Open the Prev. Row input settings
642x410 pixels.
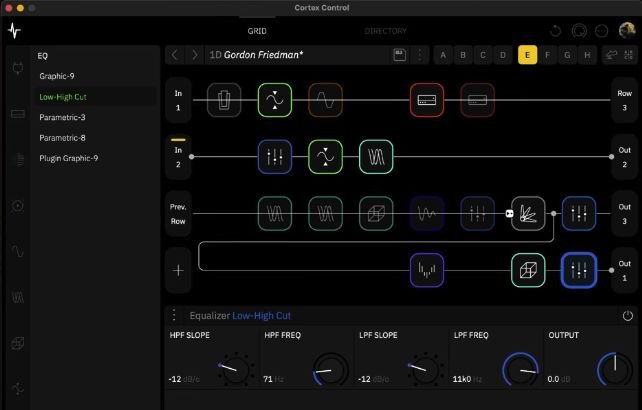coord(178,213)
